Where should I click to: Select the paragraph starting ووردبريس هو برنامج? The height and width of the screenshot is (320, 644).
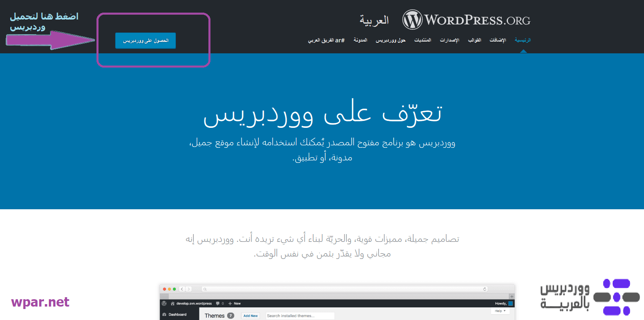tap(322, 150)
